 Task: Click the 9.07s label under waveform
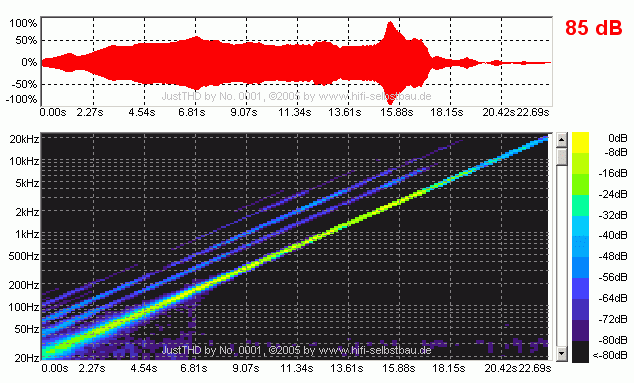[243, 112]
